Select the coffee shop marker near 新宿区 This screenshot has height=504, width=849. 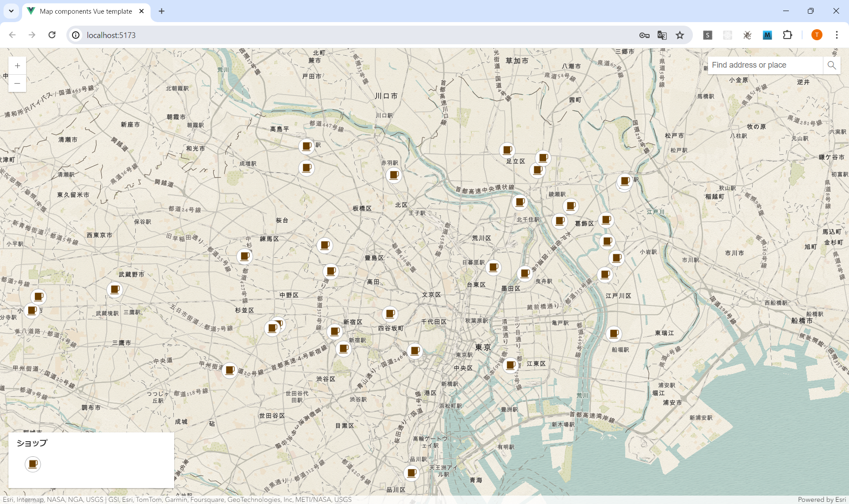coord(335,331)
